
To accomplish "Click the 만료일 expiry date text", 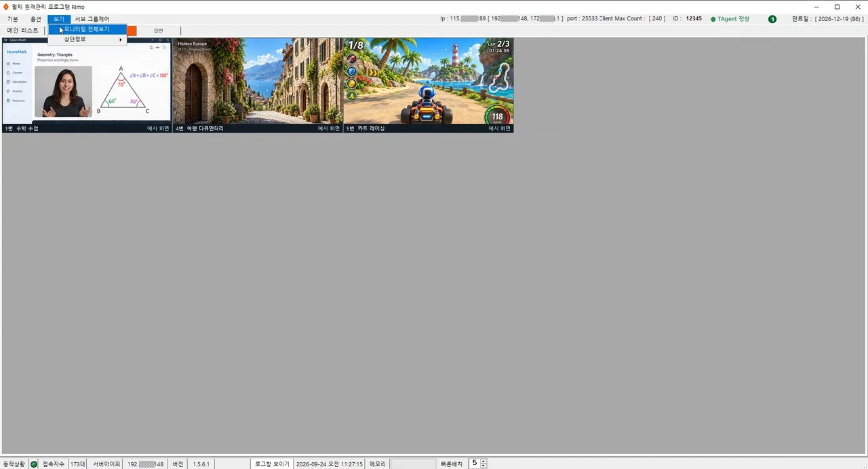I will [x=828, y=19].
